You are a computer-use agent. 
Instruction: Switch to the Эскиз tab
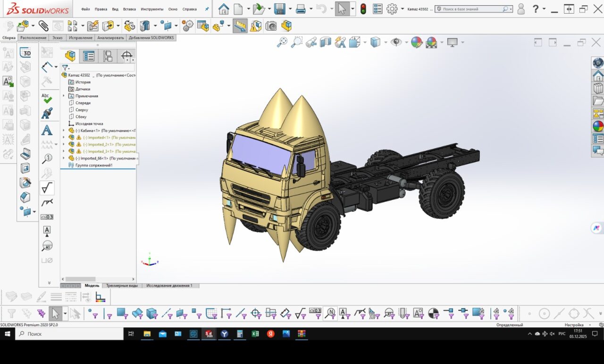coord(57,38)
